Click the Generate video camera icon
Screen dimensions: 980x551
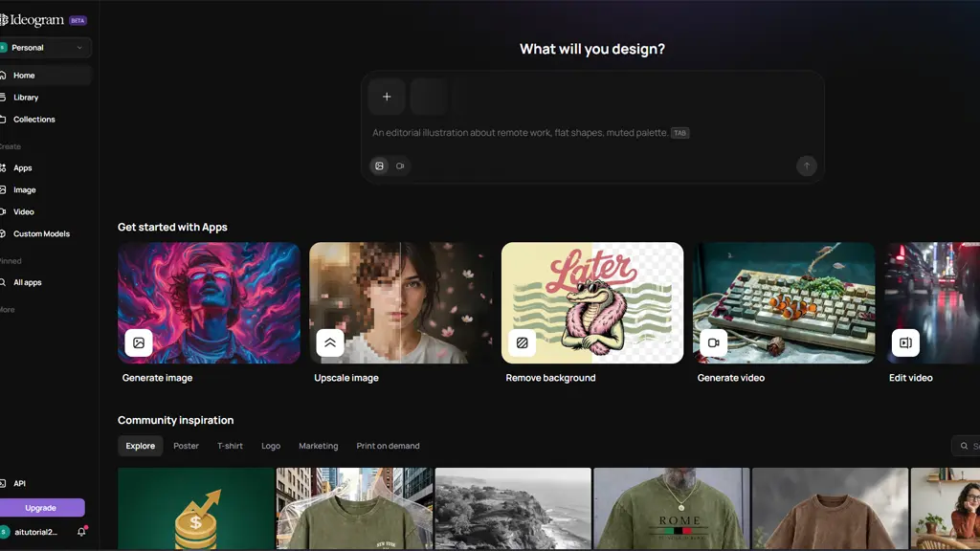click(714, 343)
